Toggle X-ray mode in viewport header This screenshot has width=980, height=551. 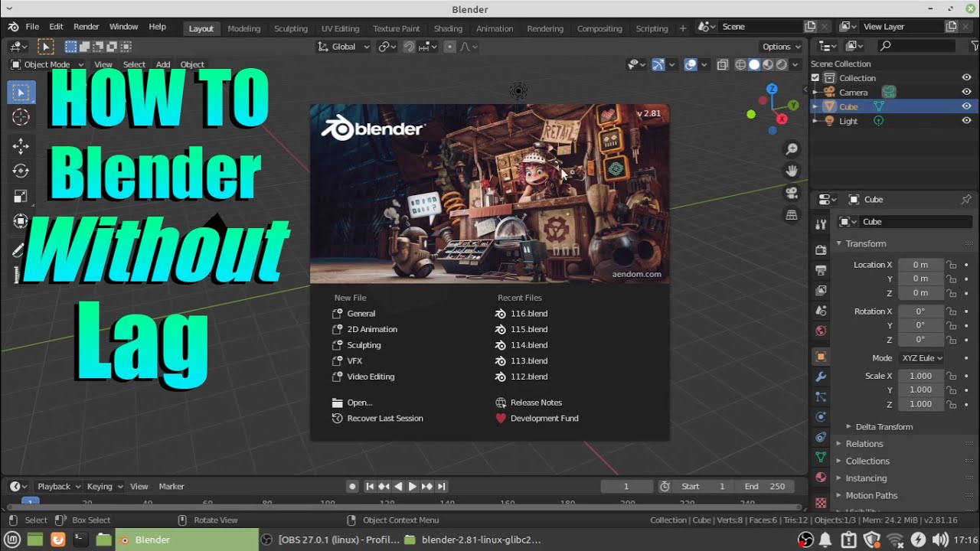point(722,65)
